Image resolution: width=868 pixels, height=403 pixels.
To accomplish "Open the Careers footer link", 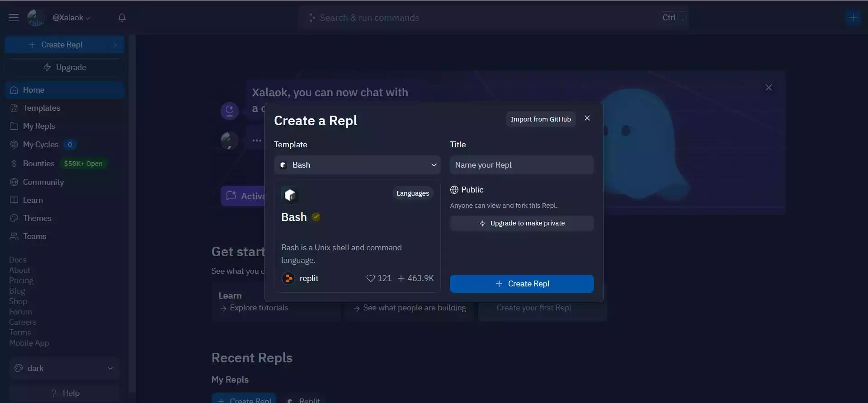I will pyautogui.click(x=23, y=322).
